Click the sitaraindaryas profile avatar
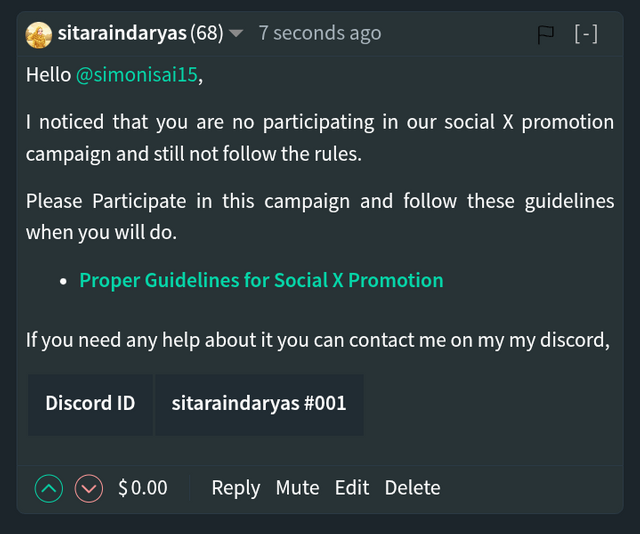The image size is (640, 534). [x=39, y=35]
